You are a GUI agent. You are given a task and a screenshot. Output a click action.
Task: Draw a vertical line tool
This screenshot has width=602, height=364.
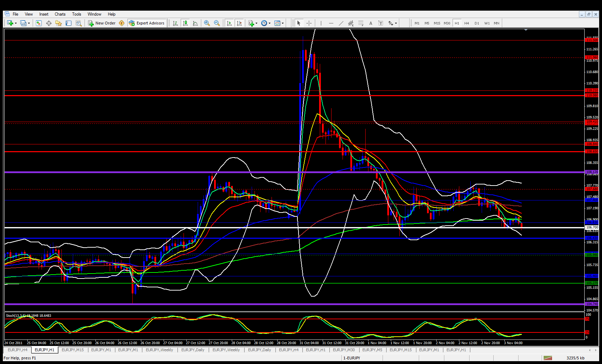point(321,23)
